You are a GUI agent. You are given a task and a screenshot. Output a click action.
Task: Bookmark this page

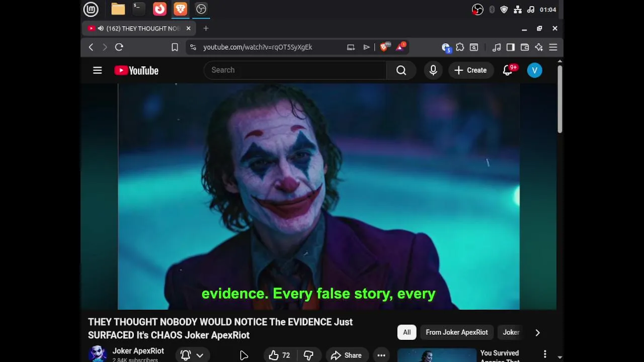175,47
